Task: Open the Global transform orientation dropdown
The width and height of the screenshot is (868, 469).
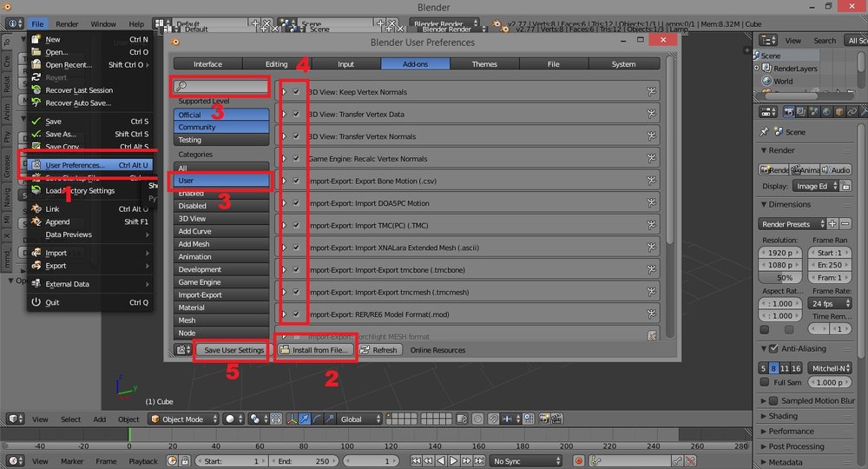Action: point(360,419)
